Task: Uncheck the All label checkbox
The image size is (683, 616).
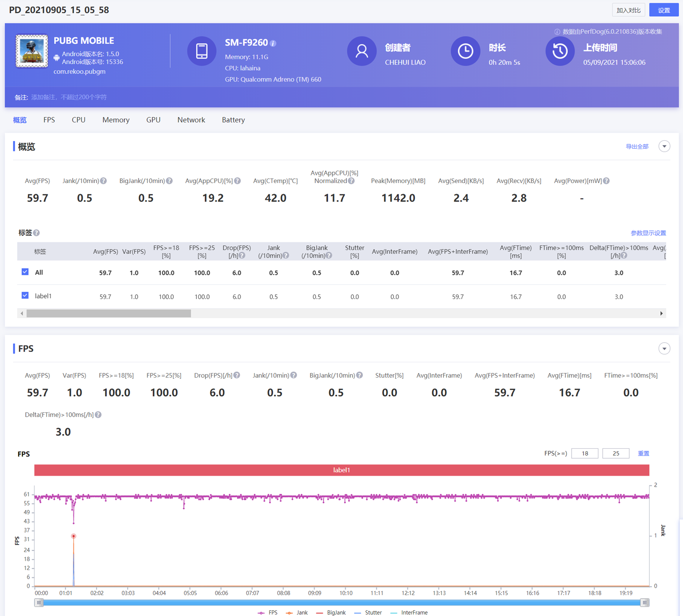Action: click(x=25, y=272)
